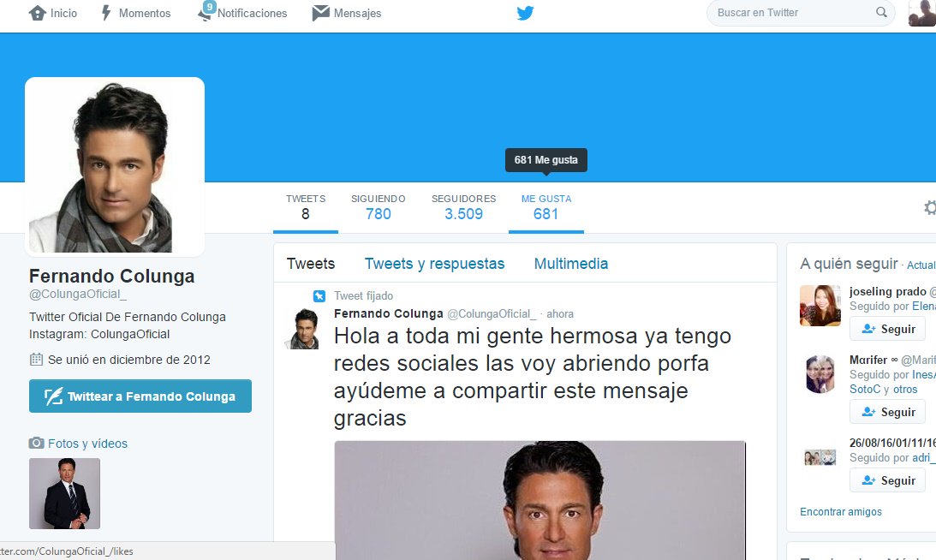Click 'Instagram: ColungaOficial' bio line
Viewport: 936px width, 560px height.
(x=99, y=334)
